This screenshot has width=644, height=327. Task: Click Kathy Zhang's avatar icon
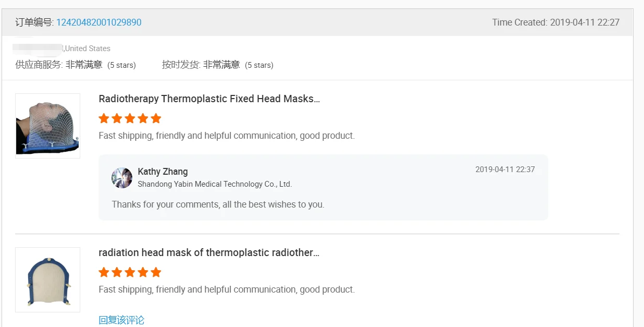122,178
